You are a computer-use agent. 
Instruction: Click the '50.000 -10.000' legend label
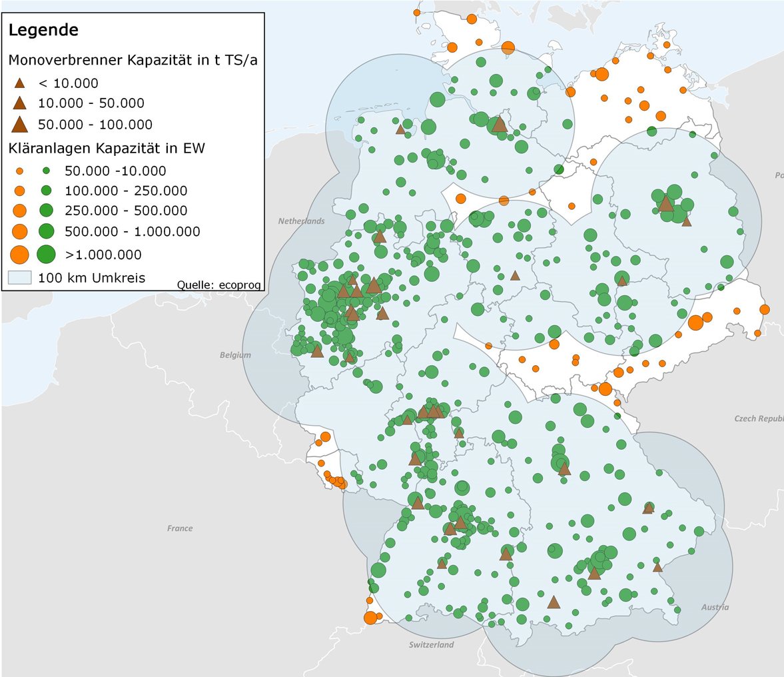point(115,171)
